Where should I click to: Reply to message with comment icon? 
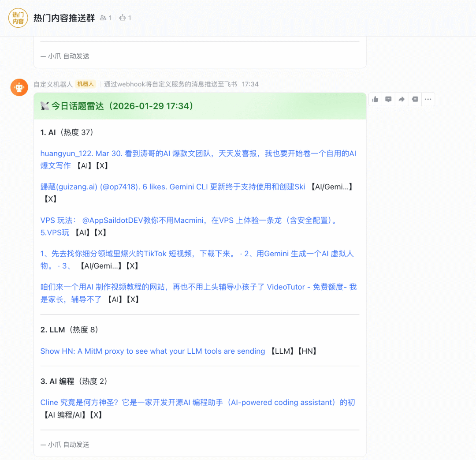coord(388,99)
